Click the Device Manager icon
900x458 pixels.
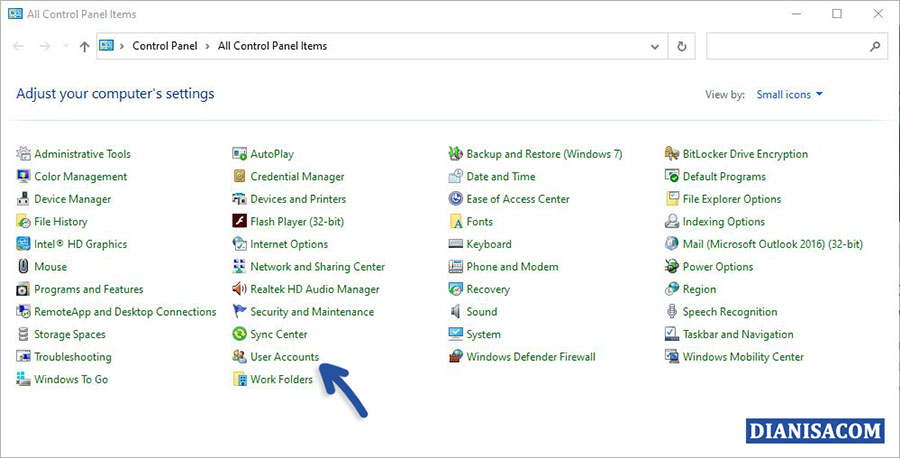[x=23, y=199]
